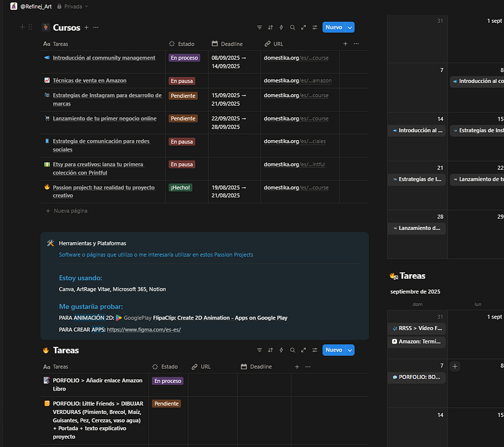The image size is (504, 447).
Task: Open automations lightning icon in Cursos toolbar
Action: click(282, 28)
